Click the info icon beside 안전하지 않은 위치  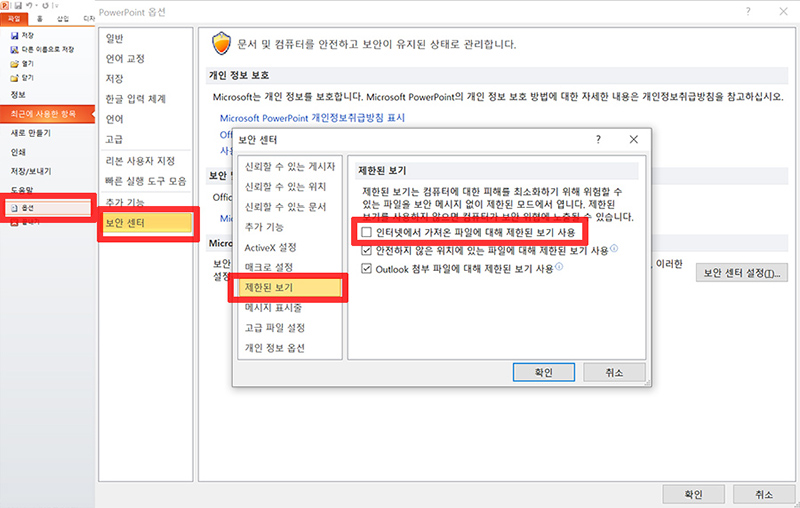tap(614, 248)
